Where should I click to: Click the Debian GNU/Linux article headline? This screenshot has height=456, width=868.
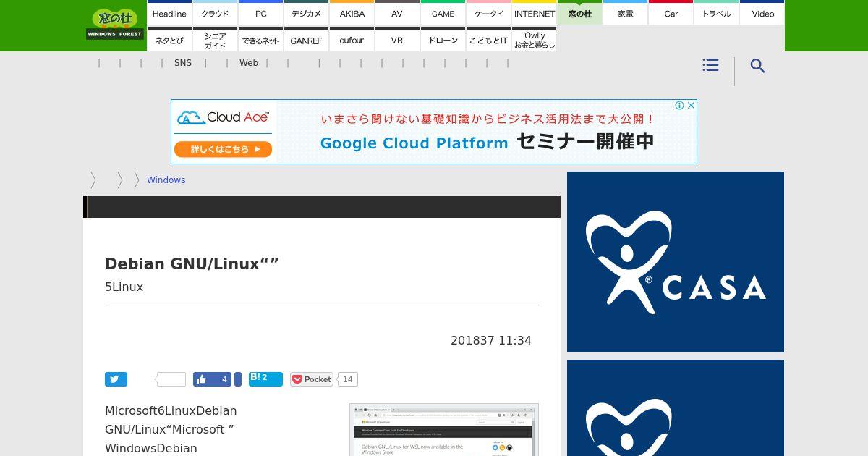[x=192, y=264]
